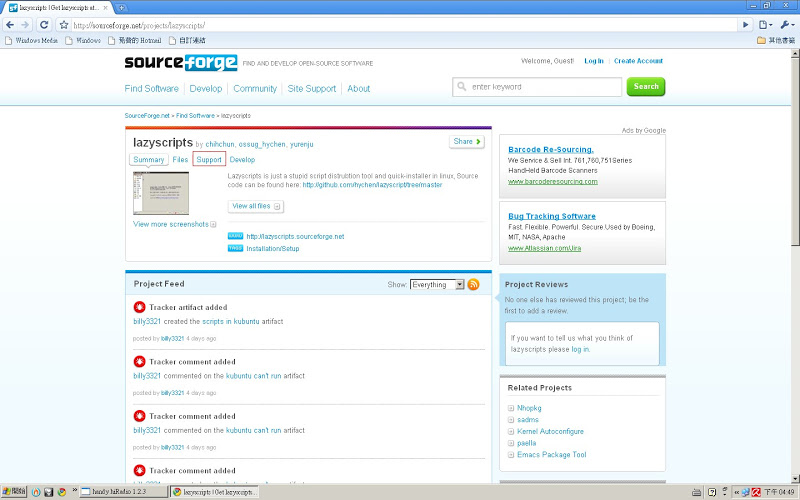The image size is (800, 500).
Task: Click the log in link in reviews
Action: (580, 349)
